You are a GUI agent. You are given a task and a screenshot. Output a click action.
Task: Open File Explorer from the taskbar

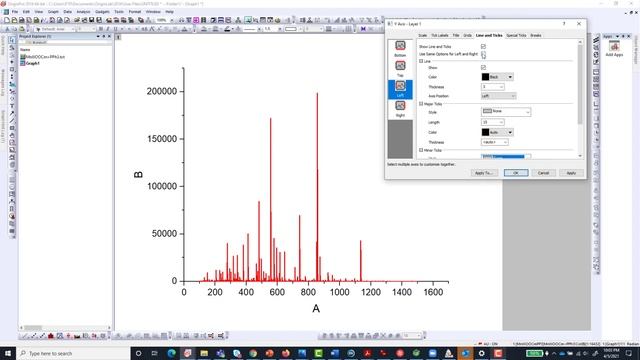(x=204, y=353)
